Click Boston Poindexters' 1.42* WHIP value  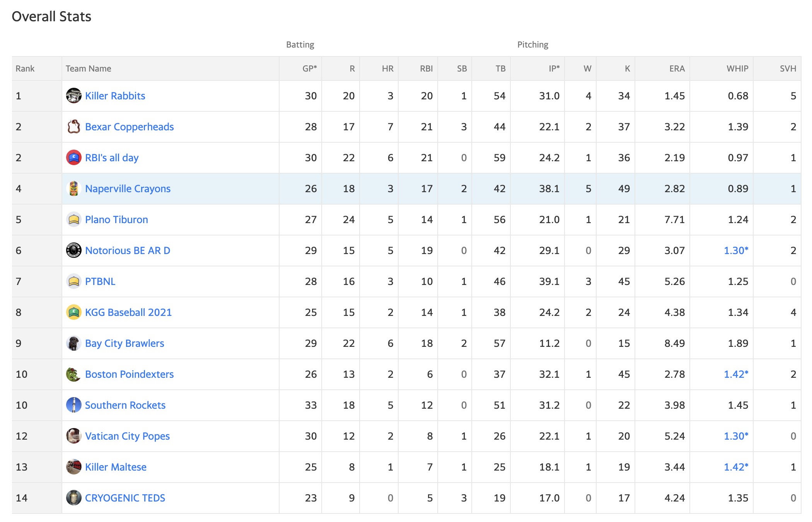736,374
